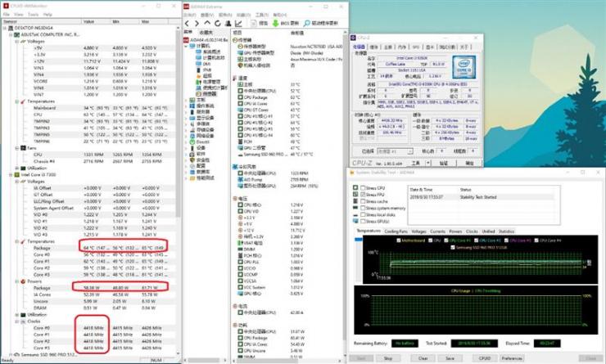Open the graph chart icon in AIDA64 toolbar
The width and height of the screenshot is (606, 364).
click(x=238, y=24)
